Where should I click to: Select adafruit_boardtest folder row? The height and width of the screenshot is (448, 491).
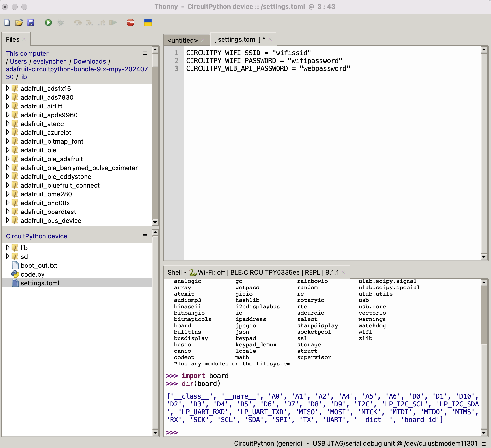click(77, 212)
